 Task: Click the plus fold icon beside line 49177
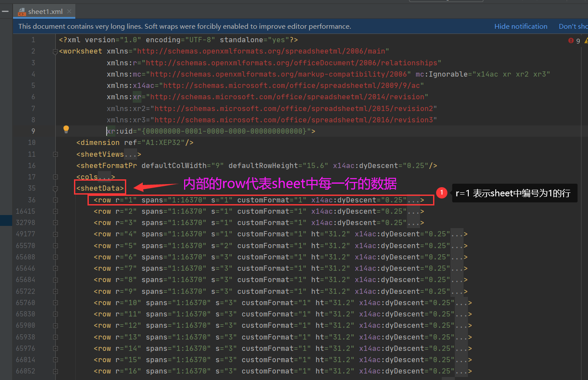(x=55, y=233)
